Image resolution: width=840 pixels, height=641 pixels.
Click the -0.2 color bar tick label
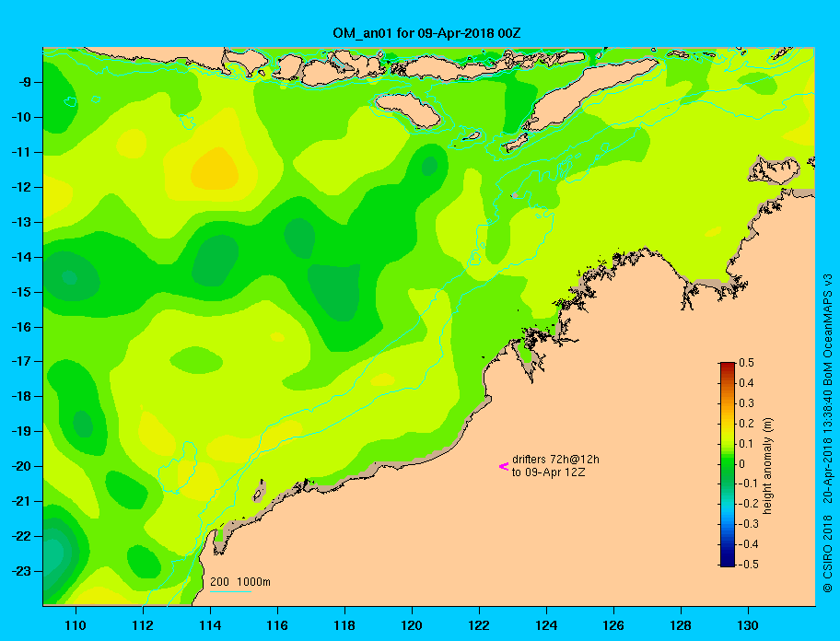[x=749, y=504]
